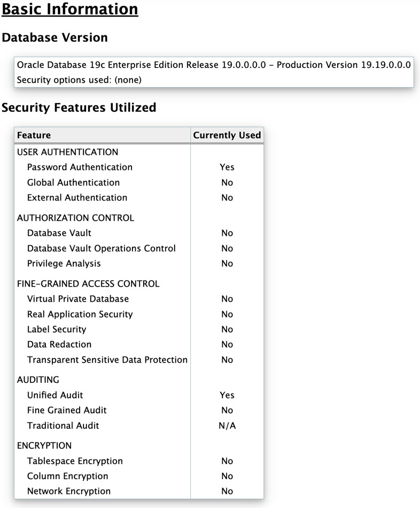Click the N/A value for Traditional Audit

pos(227,426)
